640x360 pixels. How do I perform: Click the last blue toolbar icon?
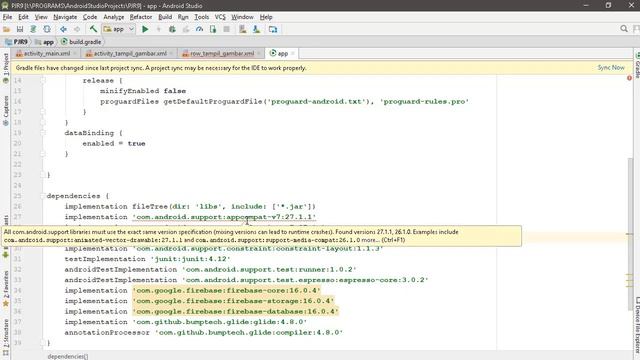tap(273, 29)
